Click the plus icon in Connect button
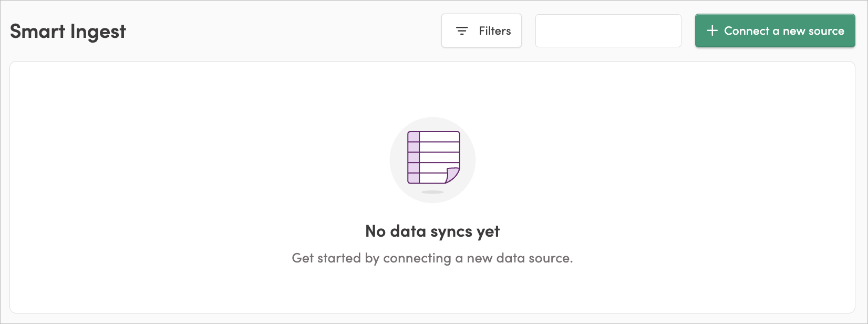 coord(712,31)
